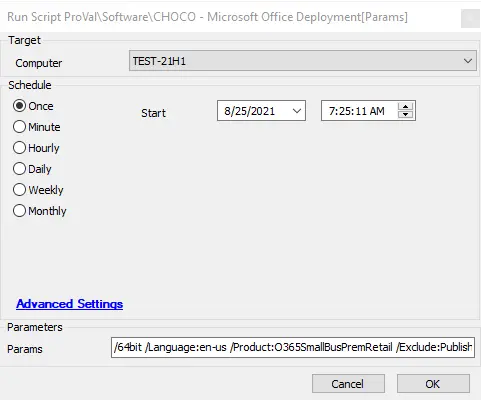
Task: Select the Weekly schedule option
Action: pyautogui.click(x=19, y=190)
